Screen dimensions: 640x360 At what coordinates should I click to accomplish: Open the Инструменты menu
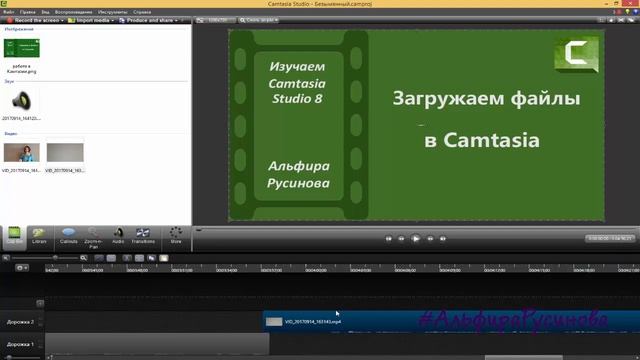(x=113, y=12)
